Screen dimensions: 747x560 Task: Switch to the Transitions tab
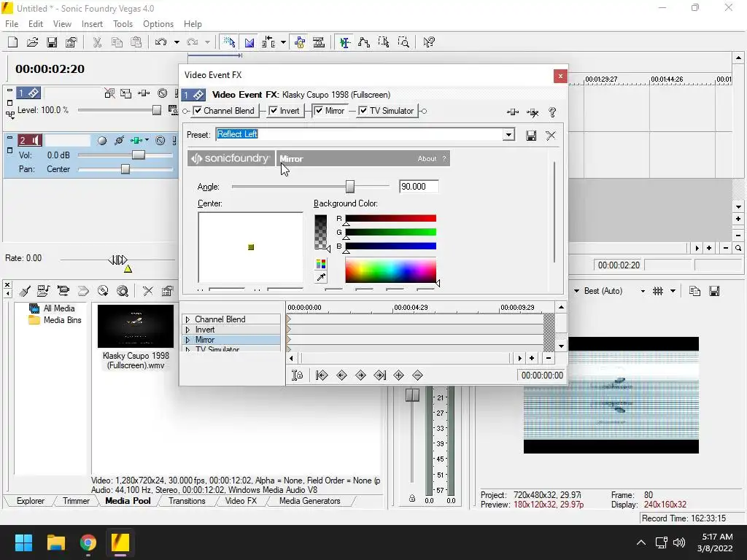[x=187, y=501]
